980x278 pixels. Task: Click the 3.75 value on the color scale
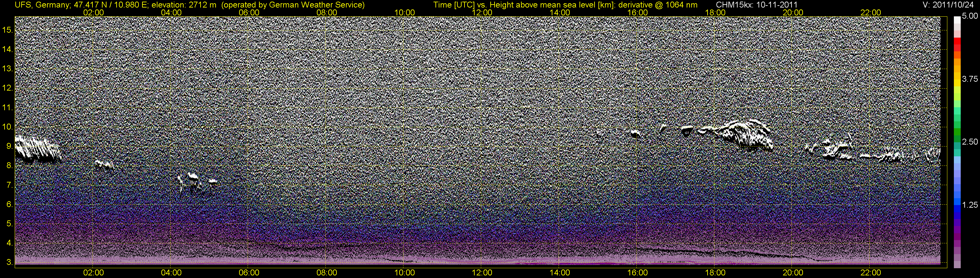click(970, 79)
